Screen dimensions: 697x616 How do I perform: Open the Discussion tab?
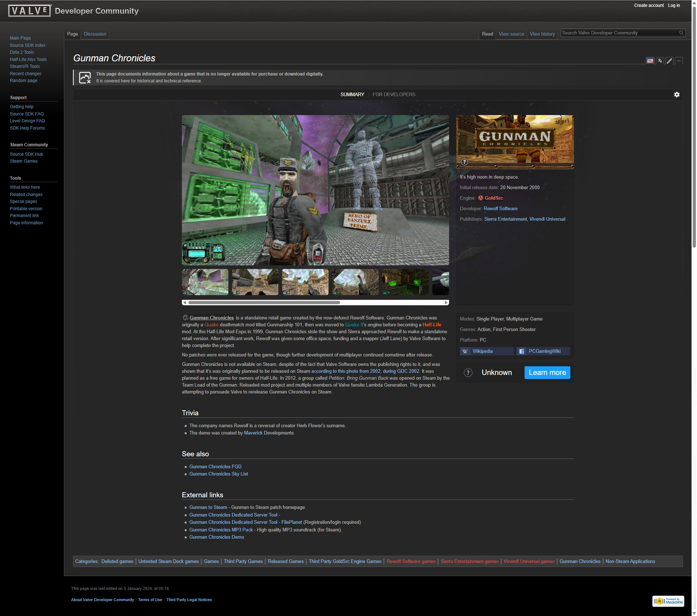(95, 34)
